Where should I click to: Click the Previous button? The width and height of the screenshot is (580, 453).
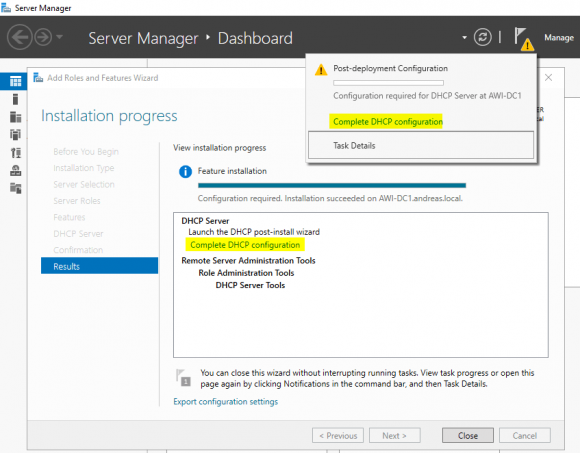(x=338, y=436)
